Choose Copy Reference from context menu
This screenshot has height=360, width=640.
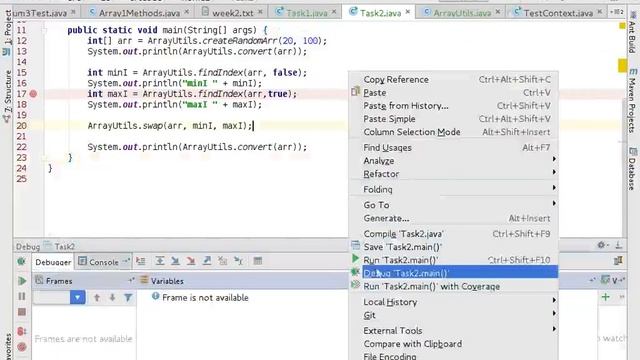click(453, 80)
